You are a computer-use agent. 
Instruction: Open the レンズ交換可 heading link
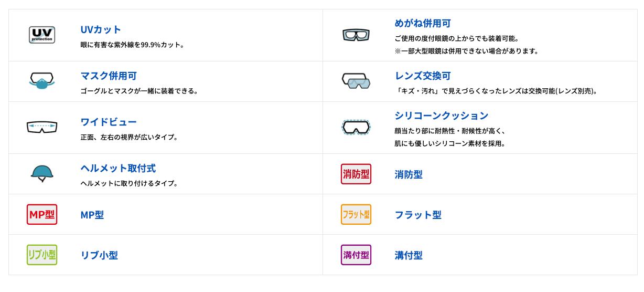click(423, 76)
